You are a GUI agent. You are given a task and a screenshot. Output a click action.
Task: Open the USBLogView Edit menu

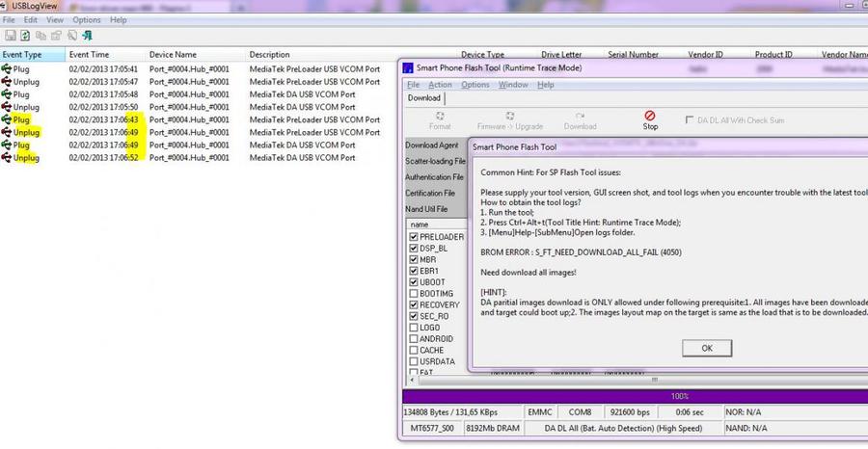(31, 20)
